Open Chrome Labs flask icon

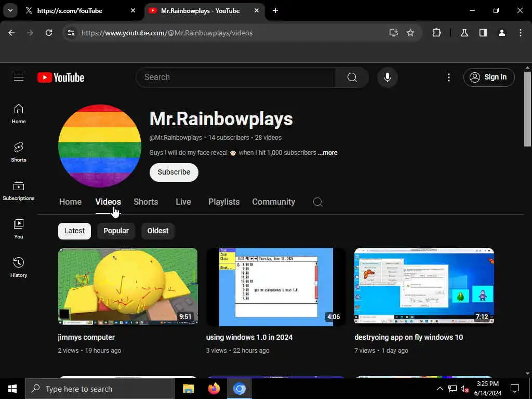pos(464,33)
